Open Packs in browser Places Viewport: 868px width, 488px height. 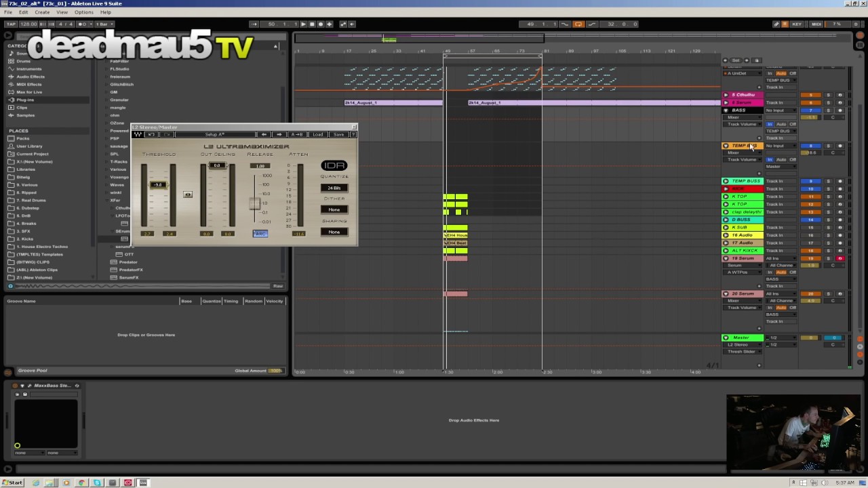[x=22, y=138]
